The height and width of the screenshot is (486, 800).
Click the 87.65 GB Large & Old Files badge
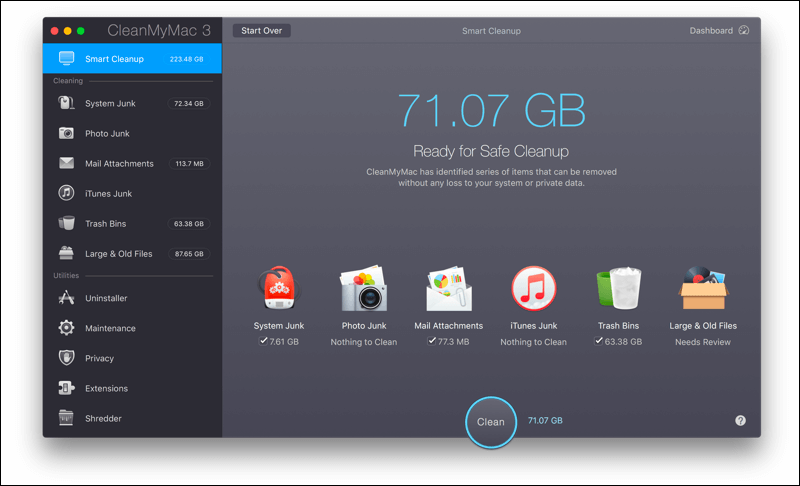pos(189,254)
